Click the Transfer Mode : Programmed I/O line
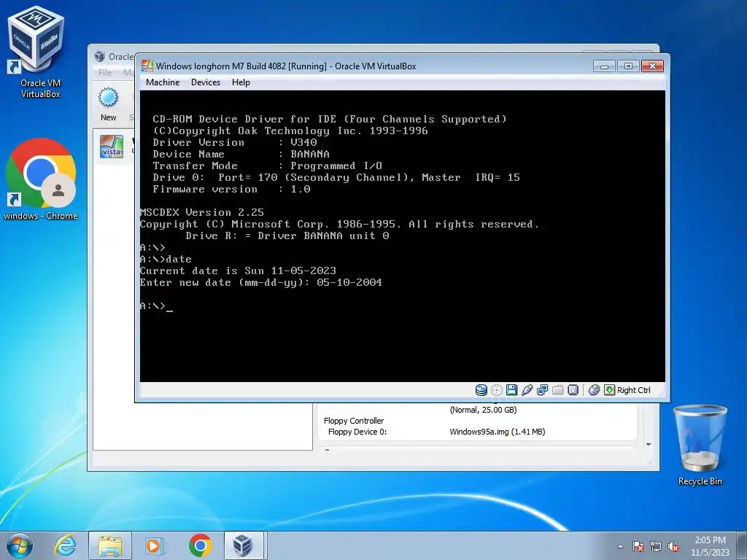Image resolution: width=747 pixels, height=560 pixels. click(267, 166)
